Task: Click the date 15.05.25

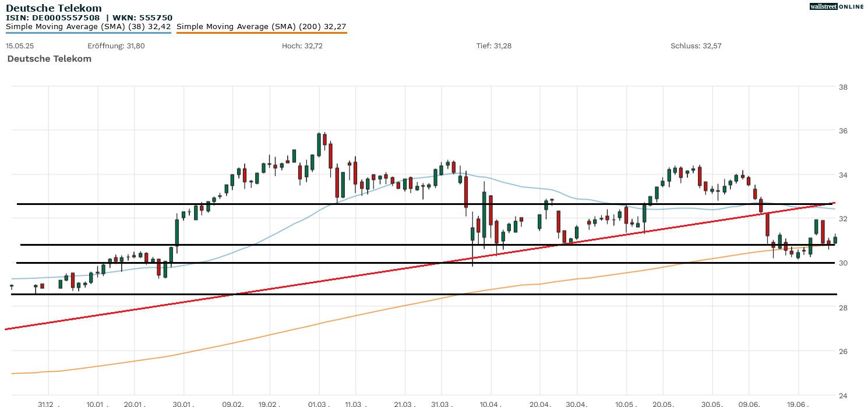Action: 19,46
